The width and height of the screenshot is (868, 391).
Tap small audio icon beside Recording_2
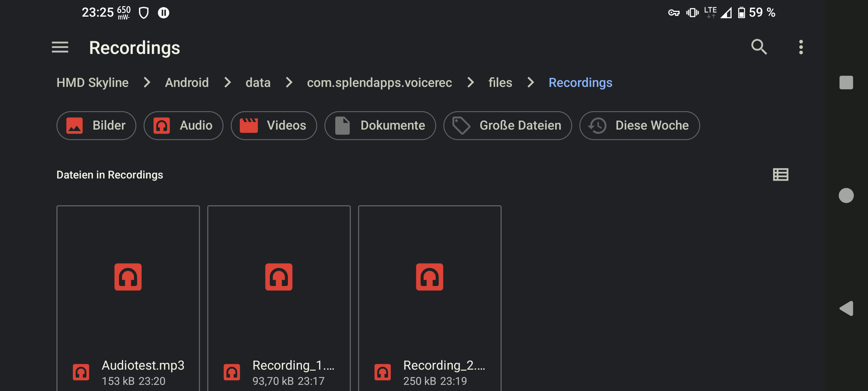pyautogui.click(x=383, y=372)
